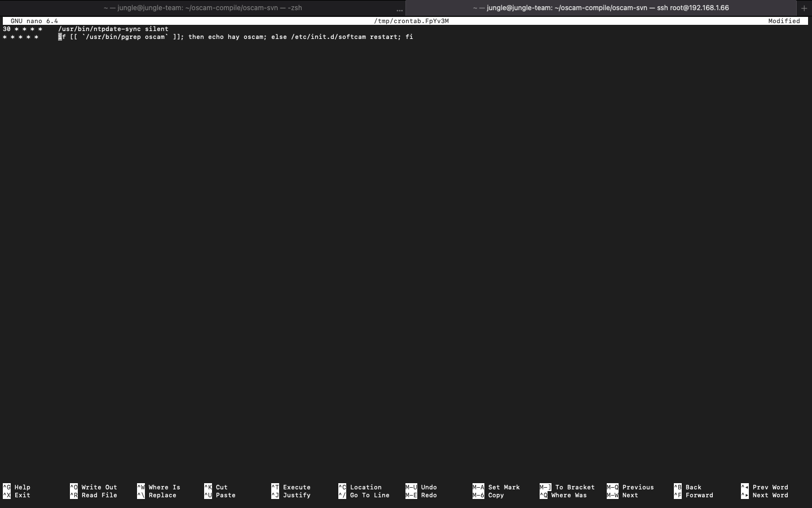The width and height of the screenshot is (812, 508).
Task: Click the ^G Help shortcut
Action: click(17, 487)
